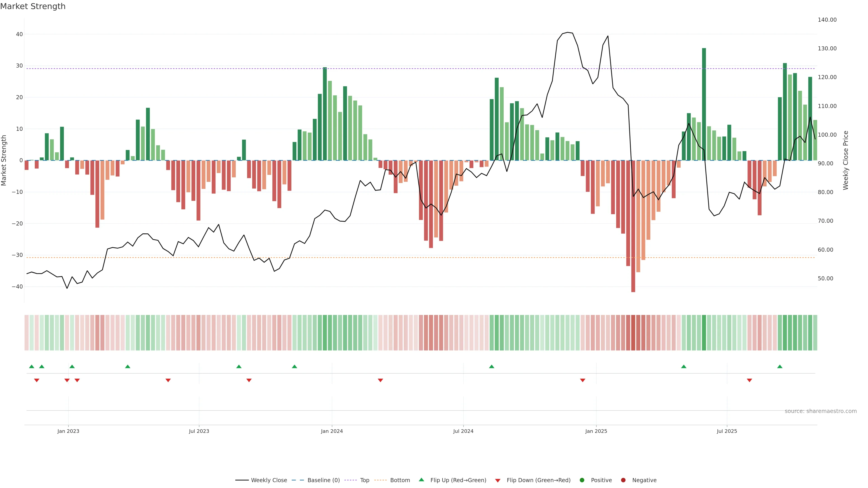Click the Negative red circle legend icon

(623, 480)
